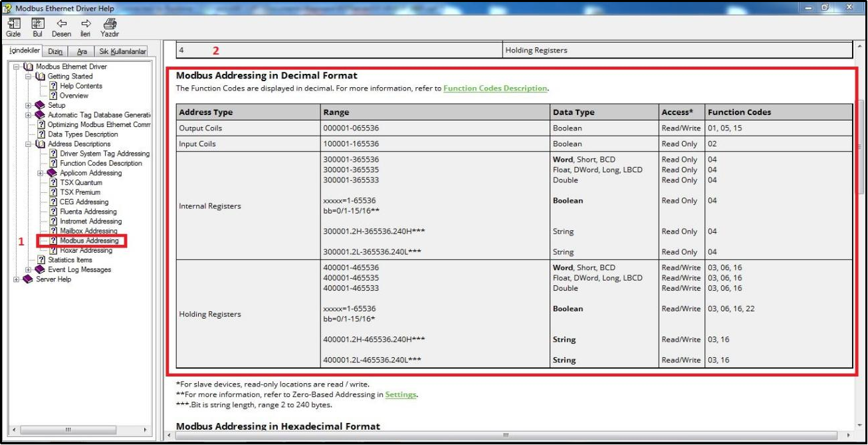Click the Bul (Find) toolbar icon
The image size is (868, 445).
(x=38, y=23)
